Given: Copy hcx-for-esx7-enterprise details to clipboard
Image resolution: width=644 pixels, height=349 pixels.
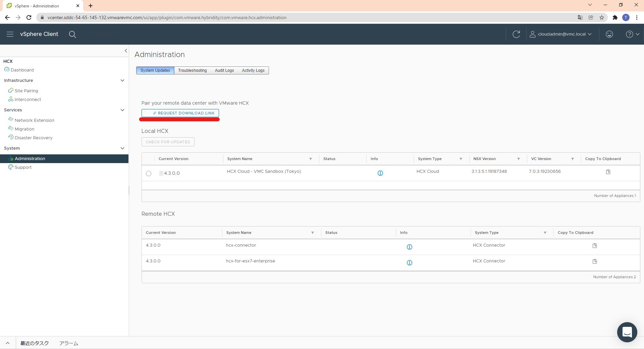Looking at the screenshot, I should (x=595, y=261).
